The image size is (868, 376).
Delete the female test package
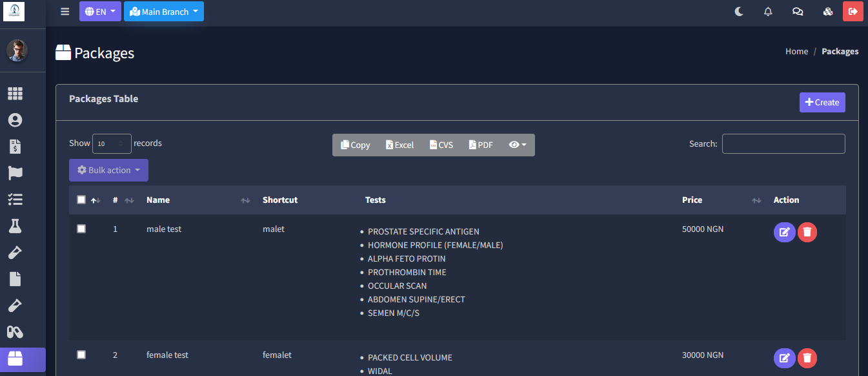click(x=807, y=358)
